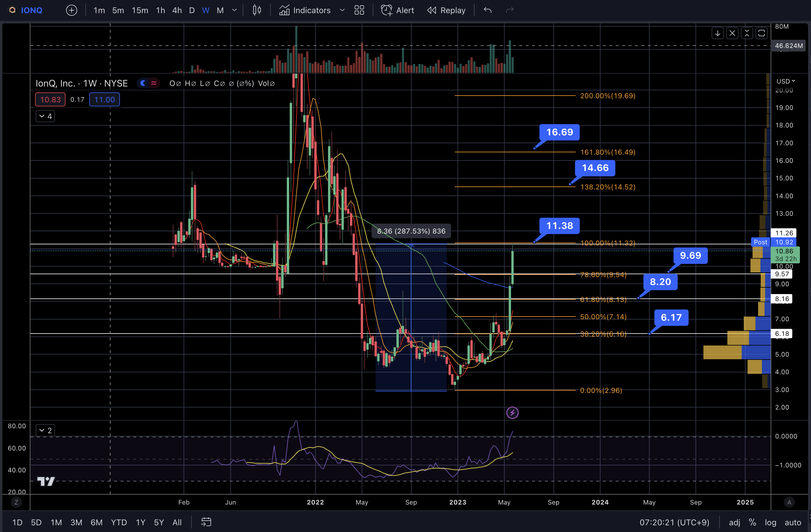
Task: Select the YTD range tab
Action: 119,522
